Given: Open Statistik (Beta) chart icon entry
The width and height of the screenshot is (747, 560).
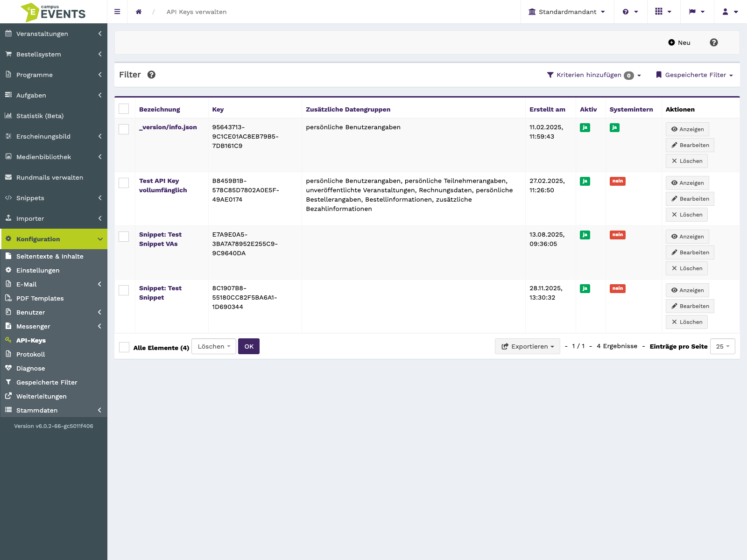Looking at the screenshot, I should pyautogui.click(x=8, y=115).
